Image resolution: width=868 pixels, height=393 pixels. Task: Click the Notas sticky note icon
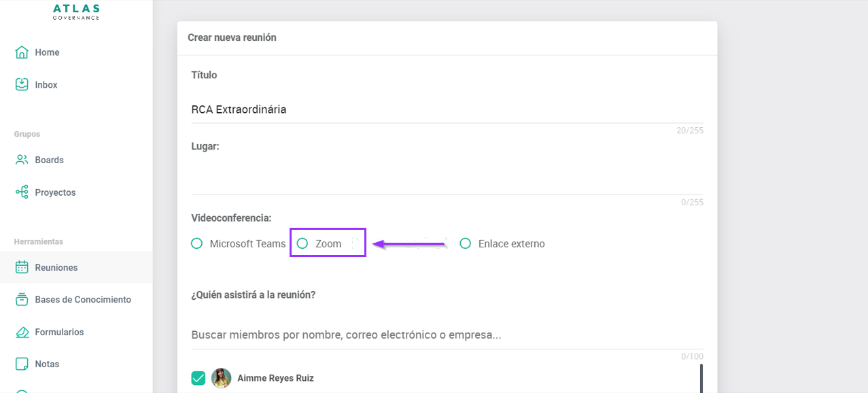coord(22,364)
